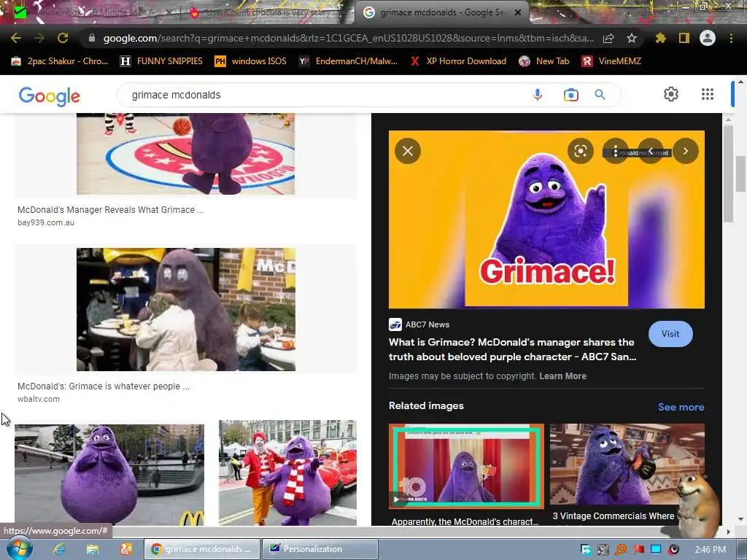This screenshot has width=747, height=560.
Task: Show the previous image in the preview
Action: tap(650, 151)
